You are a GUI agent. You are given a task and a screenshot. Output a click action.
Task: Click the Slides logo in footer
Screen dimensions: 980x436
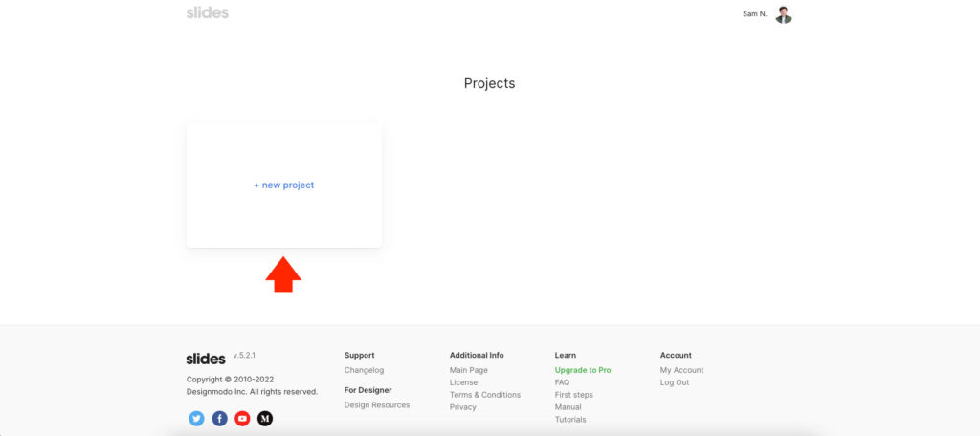206,359
